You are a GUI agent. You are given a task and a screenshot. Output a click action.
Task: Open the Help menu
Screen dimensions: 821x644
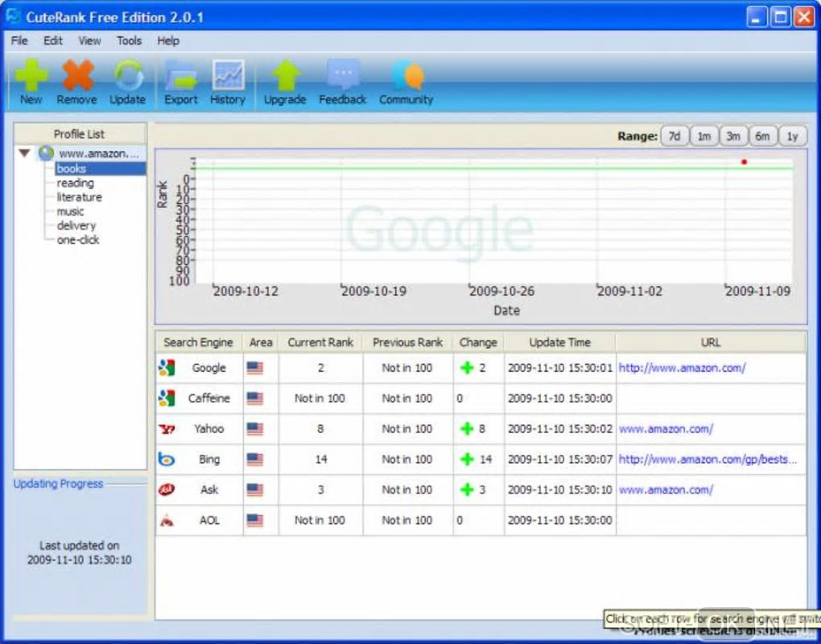(x=168, y=41)
